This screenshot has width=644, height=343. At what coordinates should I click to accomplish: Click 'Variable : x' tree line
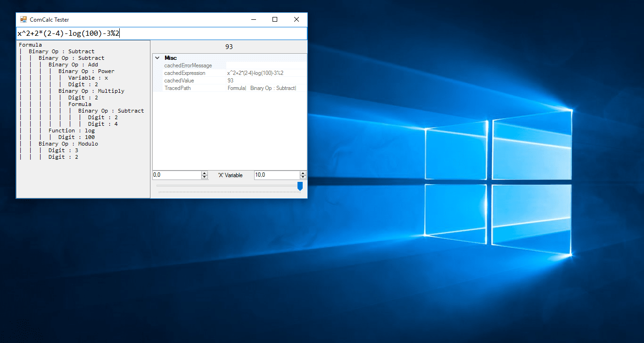(88, 78)
